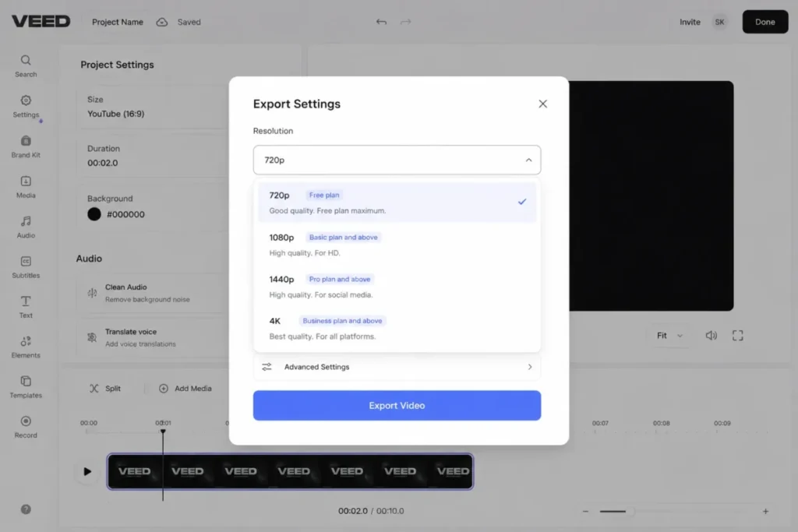This screenshot has height=532, width=798.
Task: Zoom in the timeline with plus
Action: [x=765, y=511]
